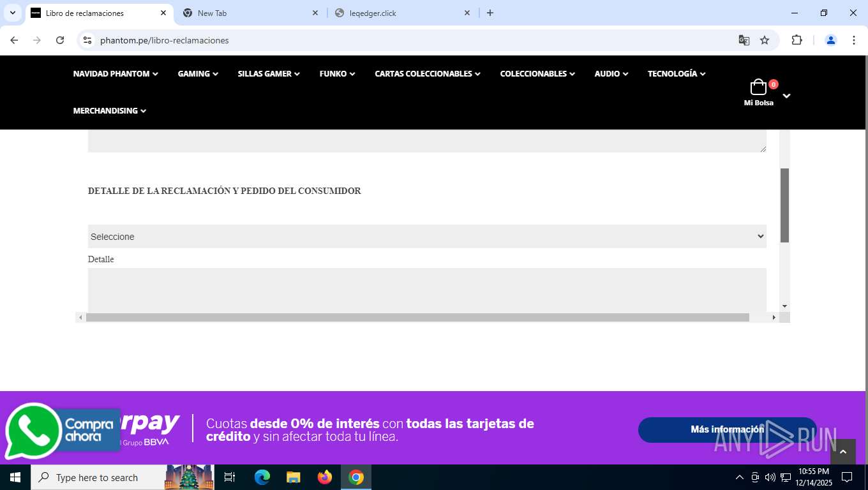Open File Explorer from the taskbar
The height and width of the screenshot is (490, 868).
[294, 477]
